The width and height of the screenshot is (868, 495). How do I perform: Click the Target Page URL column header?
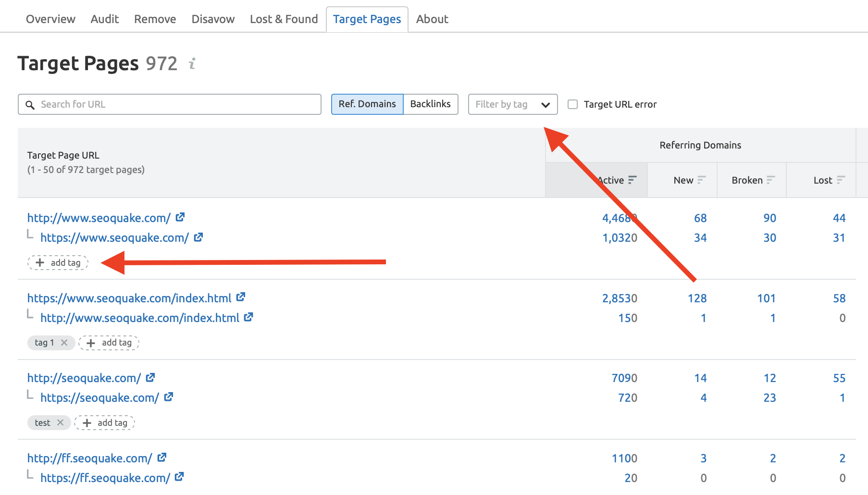[63, 155]
